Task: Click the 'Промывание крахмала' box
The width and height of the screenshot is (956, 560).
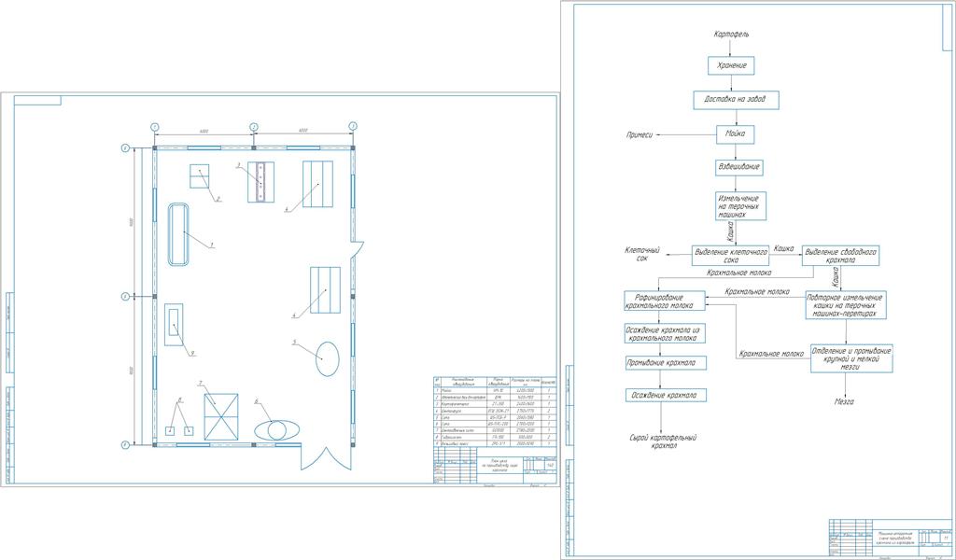Action: pos(665,363)
